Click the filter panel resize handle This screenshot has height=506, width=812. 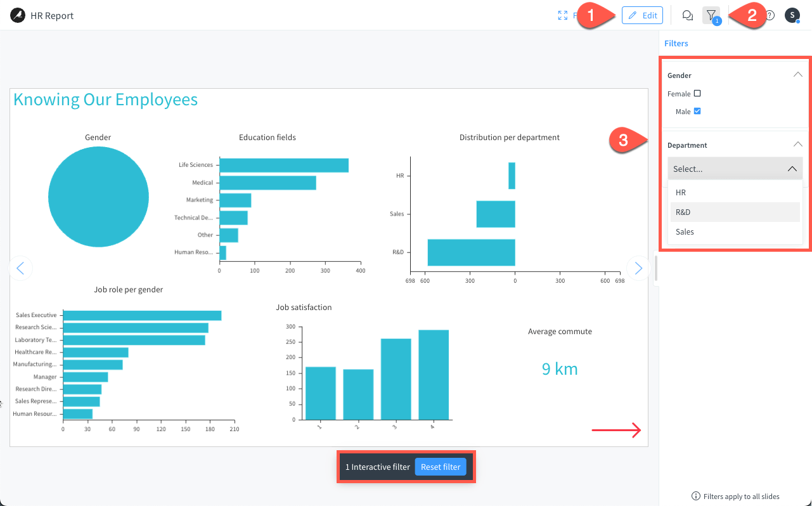pos(655,268)
